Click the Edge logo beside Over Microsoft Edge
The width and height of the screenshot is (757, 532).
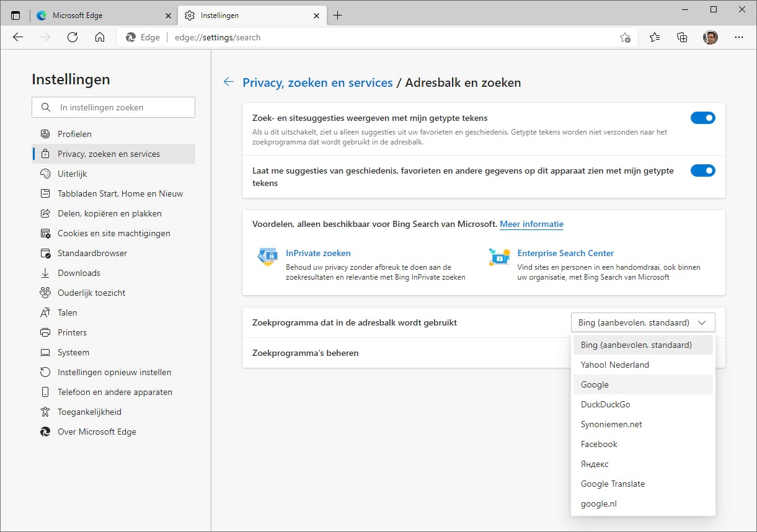(45, 432)
